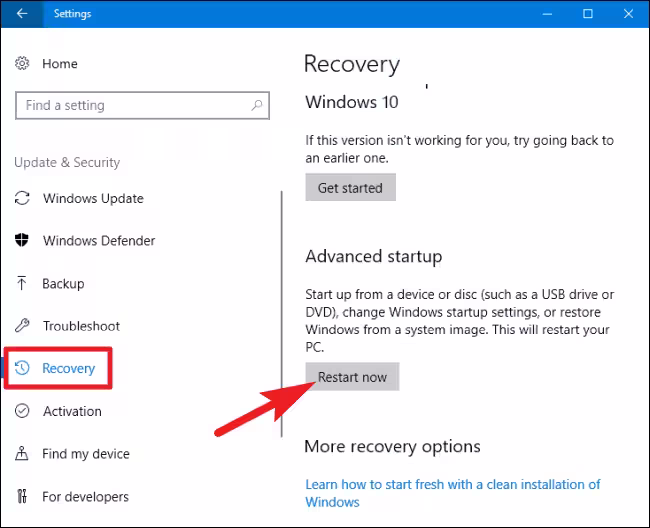Viewport: 650px width, 528px height.
Task: Select Recovery in the sidebar
Action: [x=69, y=368]
